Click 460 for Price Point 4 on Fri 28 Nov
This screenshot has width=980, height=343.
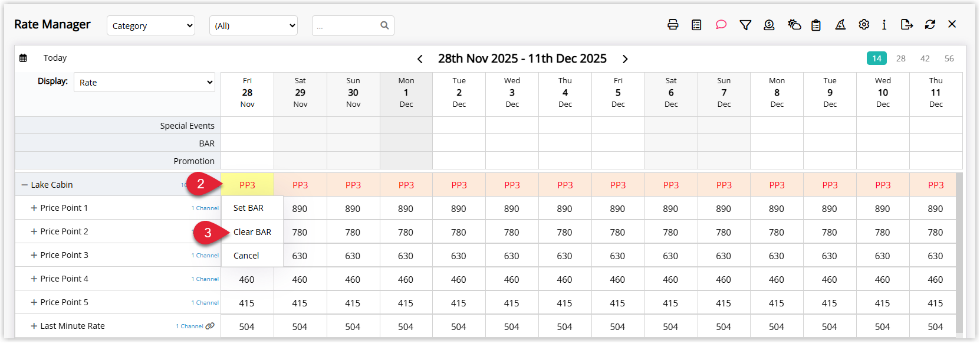pos(247,279)
